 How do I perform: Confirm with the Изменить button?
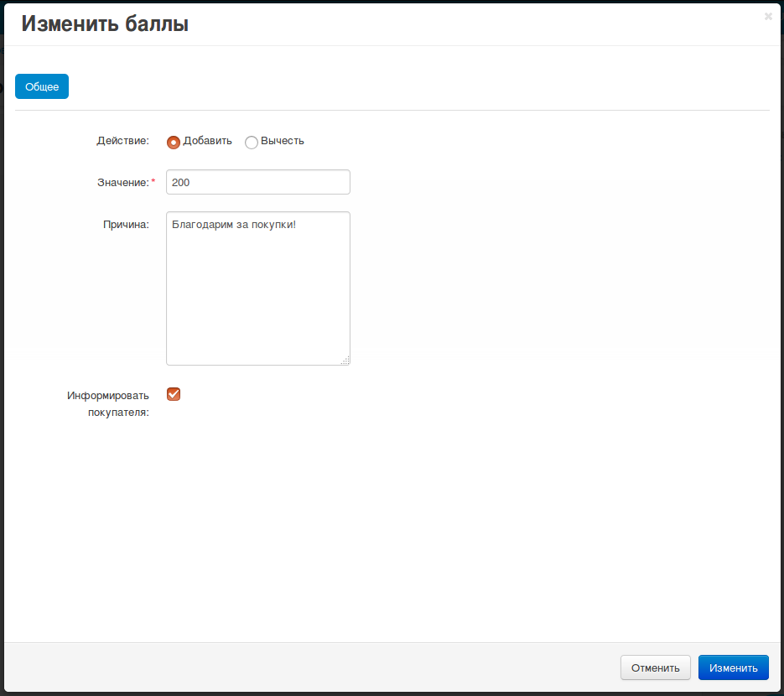[x=733, y=667]
